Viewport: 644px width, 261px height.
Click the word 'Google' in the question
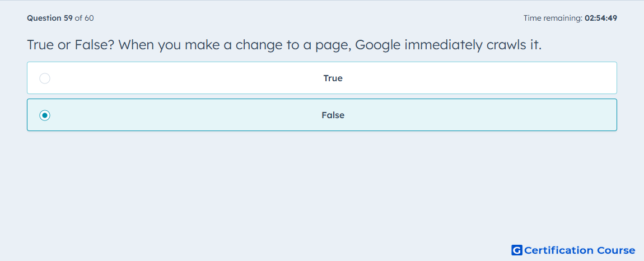[378, 45]
